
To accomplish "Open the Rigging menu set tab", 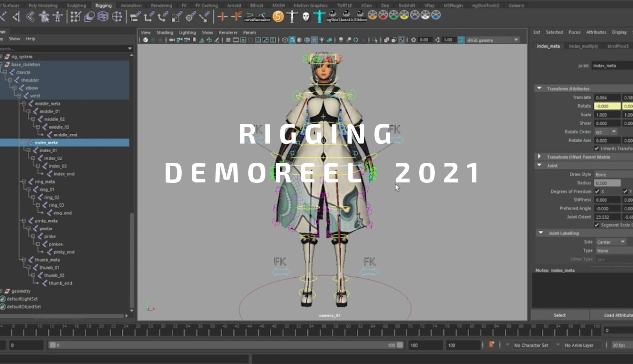I will pos(103,5).
